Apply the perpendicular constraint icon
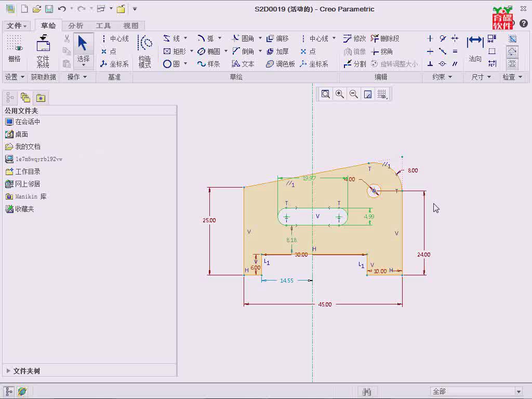Screen dimensions: 532x399 point(430,64)
